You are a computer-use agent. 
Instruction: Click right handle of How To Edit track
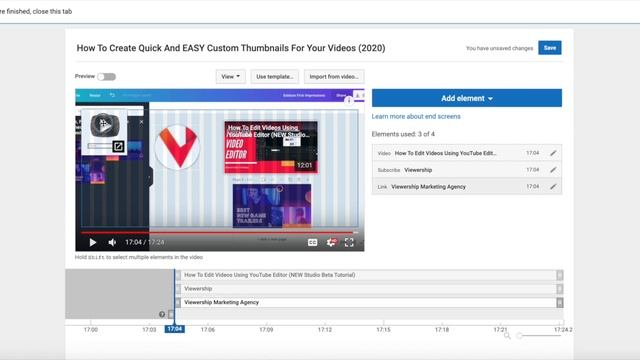click(560, 275)
